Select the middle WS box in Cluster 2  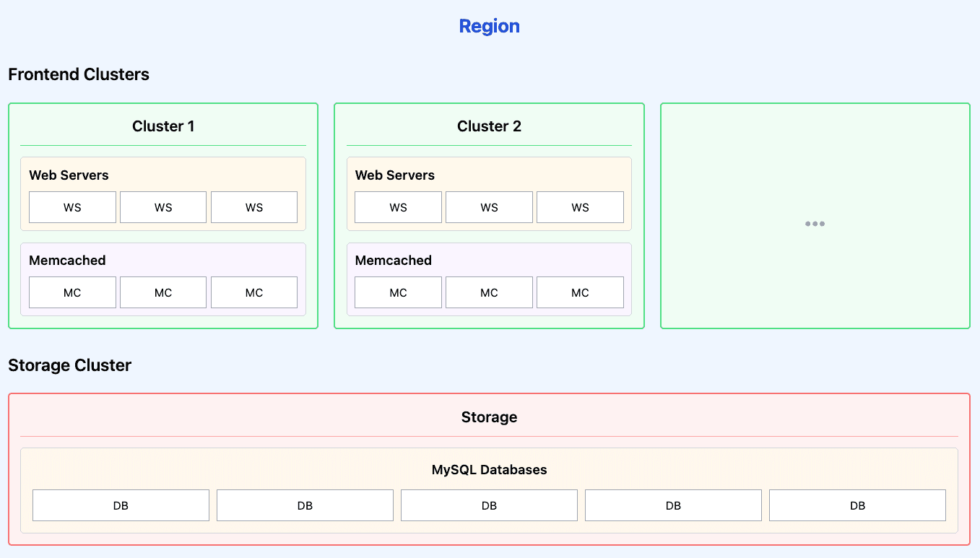coord(489,207)
